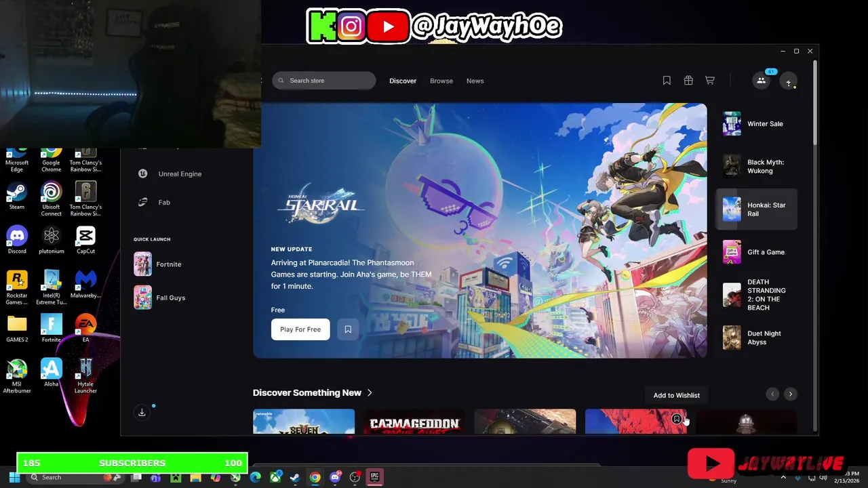Open the Steam desktop shortcut
The width and height of the screenshot is (868, 488).
[17, 196]
